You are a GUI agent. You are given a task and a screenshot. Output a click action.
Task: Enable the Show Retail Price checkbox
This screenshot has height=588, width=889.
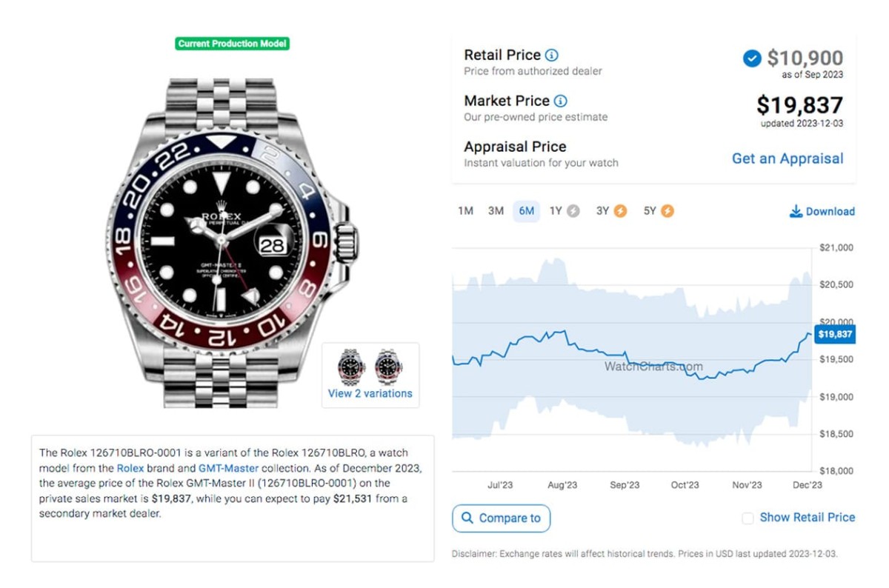(748, 518)
